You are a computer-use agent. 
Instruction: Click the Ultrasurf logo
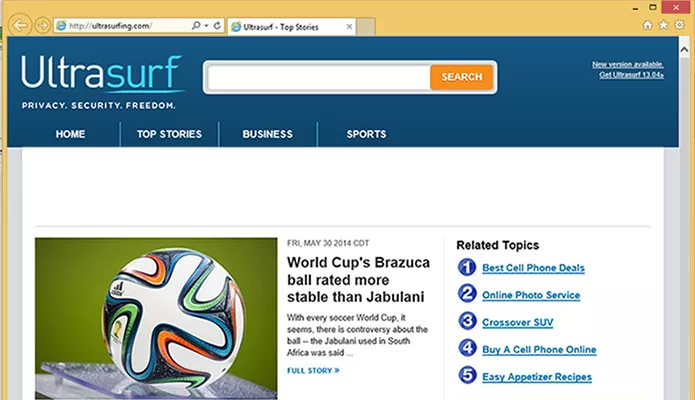(x=102, y=81)
